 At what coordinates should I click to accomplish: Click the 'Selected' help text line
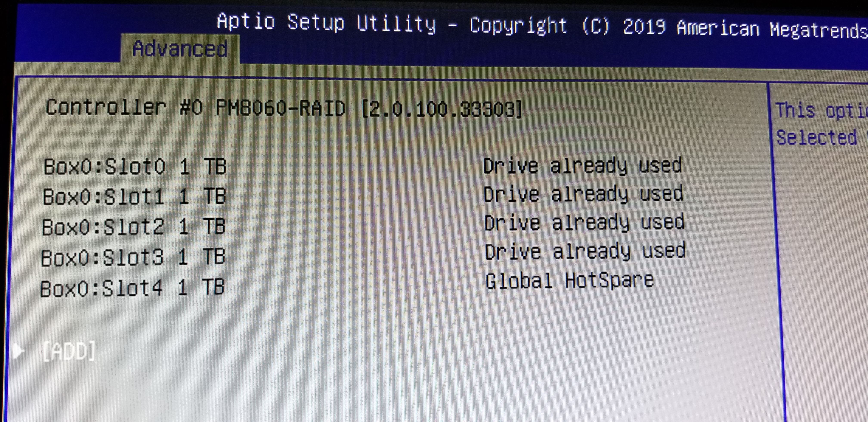click(x=817, y=138)
